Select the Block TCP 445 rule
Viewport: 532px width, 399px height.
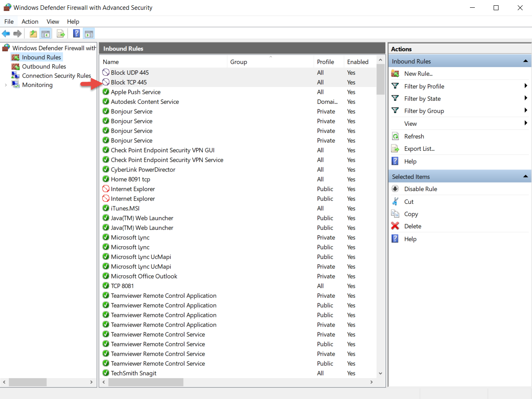pyautogui.click(x=129, y=82)
